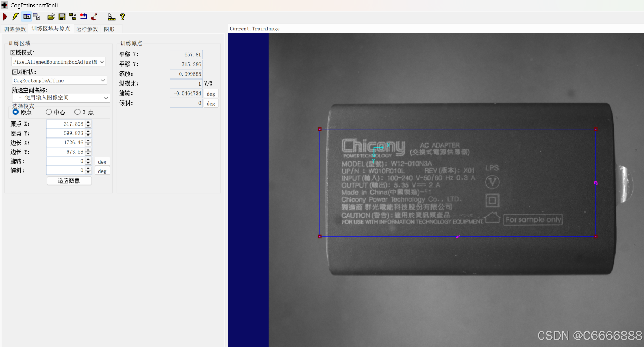Click the magenta skew handle on the bottom edge
Image resolution: width=644 pixels, height=347 pixels.
coord(458,236)
